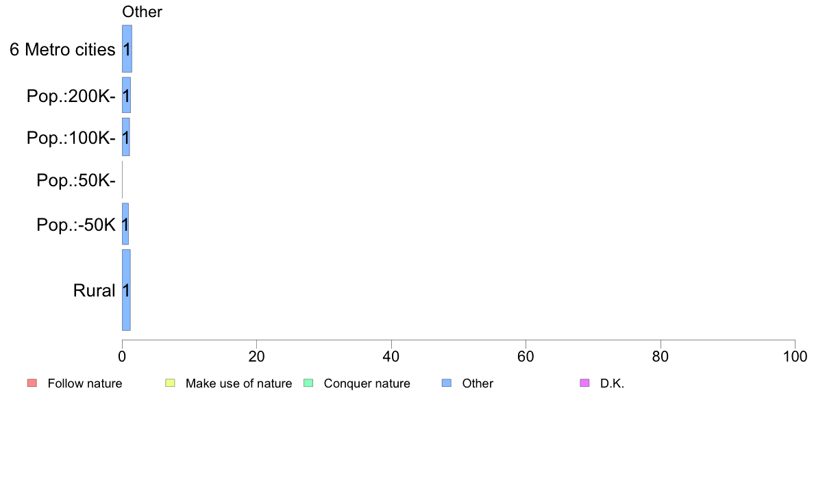Click the Follow nature red legend swatch
The image size is (814, 504).
click(32, 383)
